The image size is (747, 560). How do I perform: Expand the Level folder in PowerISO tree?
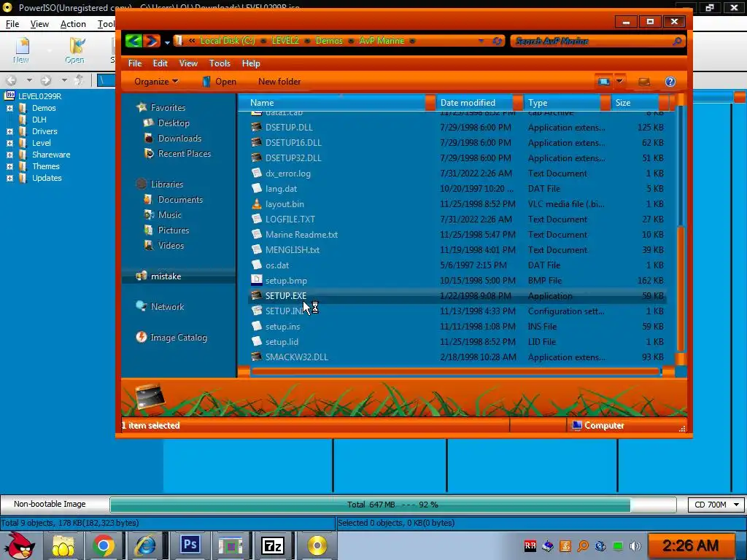9,143
